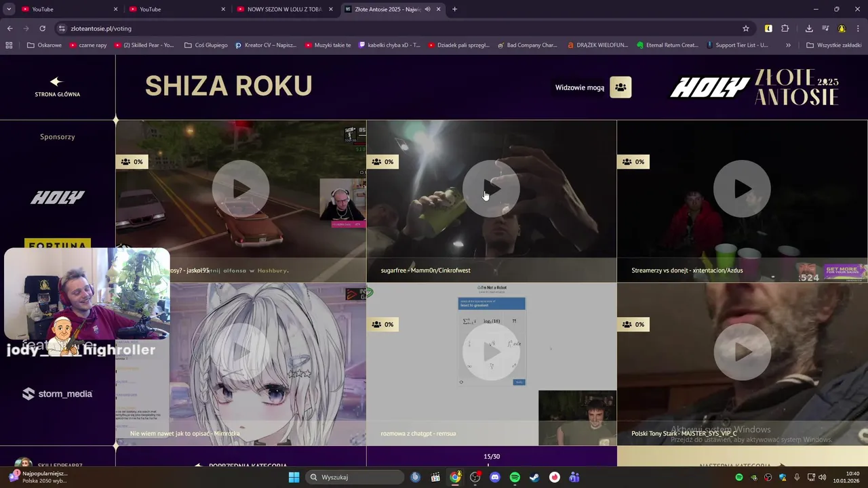Bookmark this page with the star icon
Screen dimensions: 868x488
(746, 28)
